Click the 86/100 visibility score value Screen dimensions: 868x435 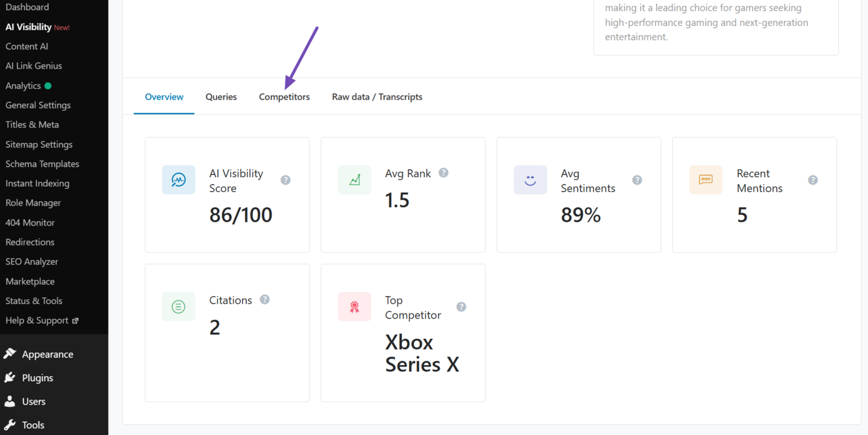pos(241,215)
